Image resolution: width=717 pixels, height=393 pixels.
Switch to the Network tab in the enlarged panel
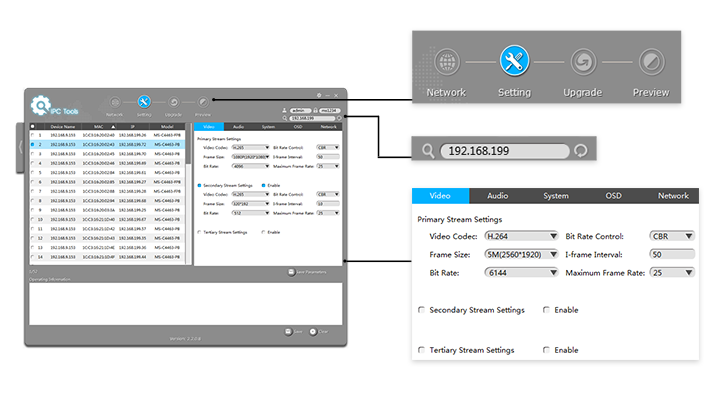pyautogui.click(x=673, y=195)
